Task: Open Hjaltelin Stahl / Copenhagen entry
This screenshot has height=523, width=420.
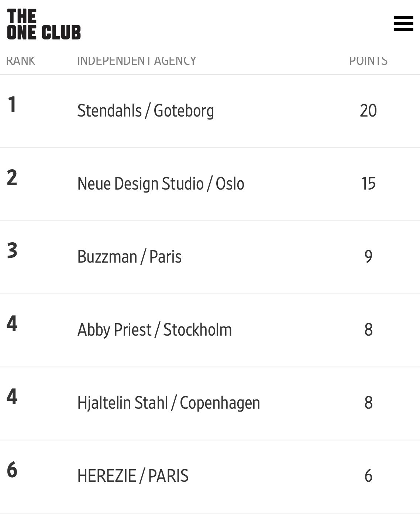Action: pyautogui.click(x=169, y=403)
